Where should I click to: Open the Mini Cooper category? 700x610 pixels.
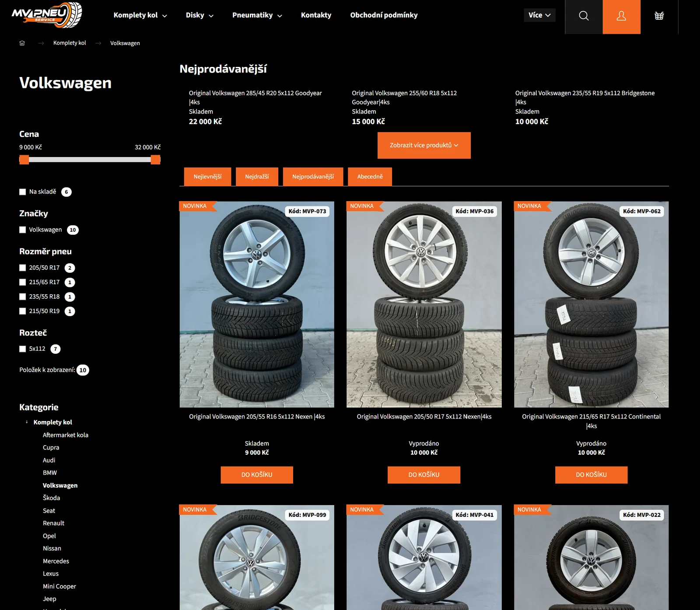59,586
